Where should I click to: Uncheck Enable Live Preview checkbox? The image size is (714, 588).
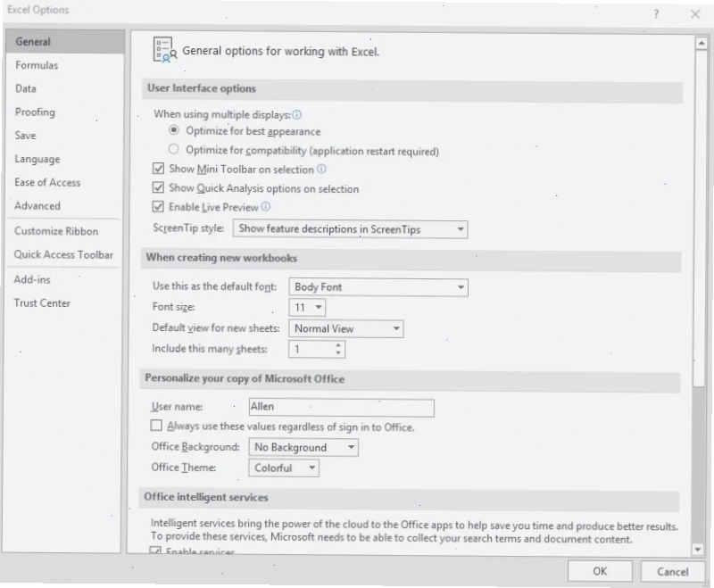click(x=158, y=207)
